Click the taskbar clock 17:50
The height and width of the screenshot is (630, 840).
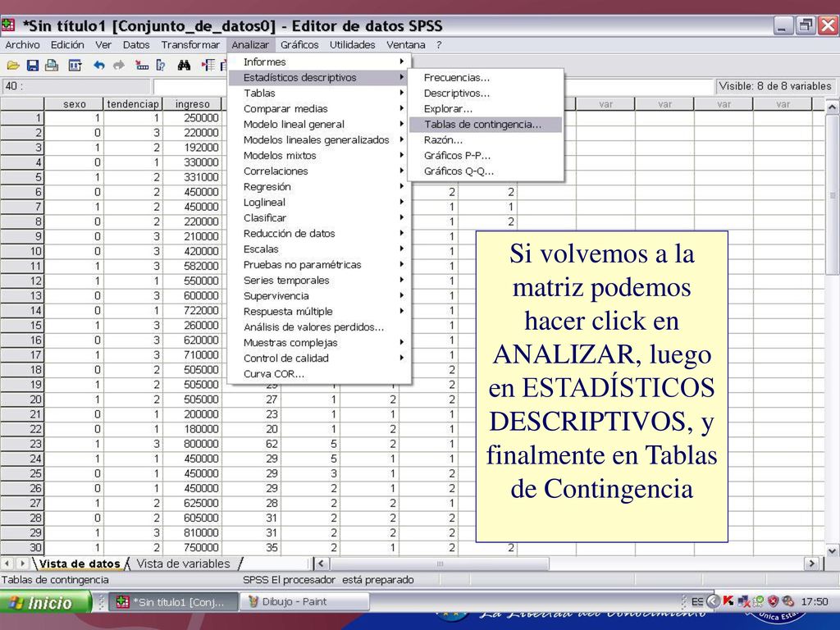click(814, 601)
